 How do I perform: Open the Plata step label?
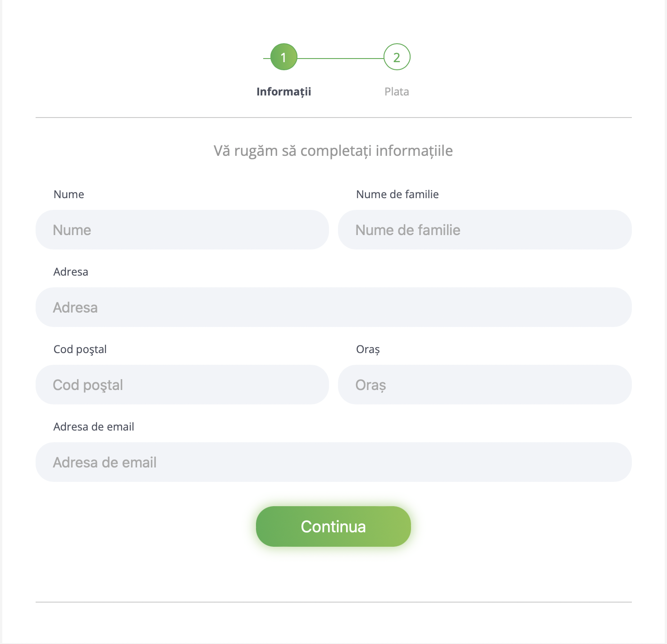coord(397,91)
